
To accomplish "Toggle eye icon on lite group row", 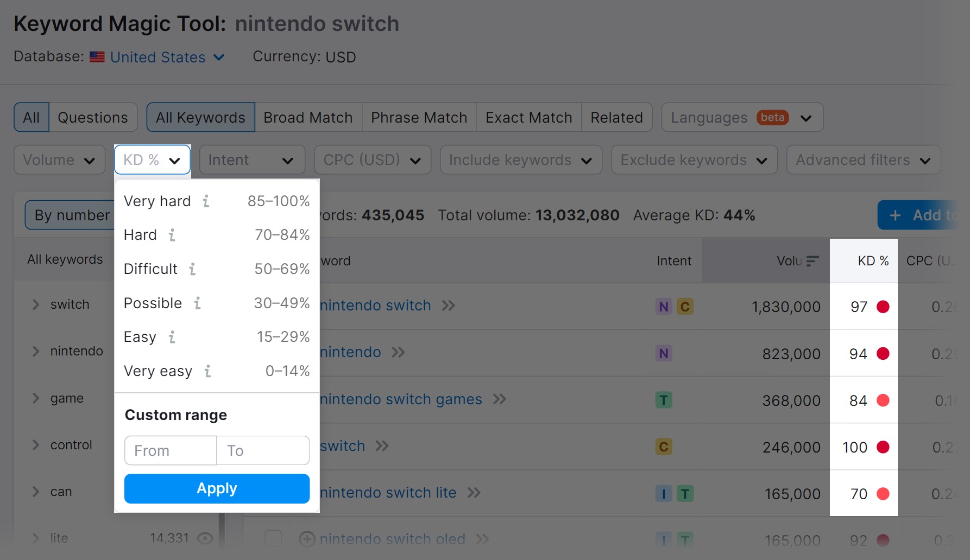I will (205, 538).
